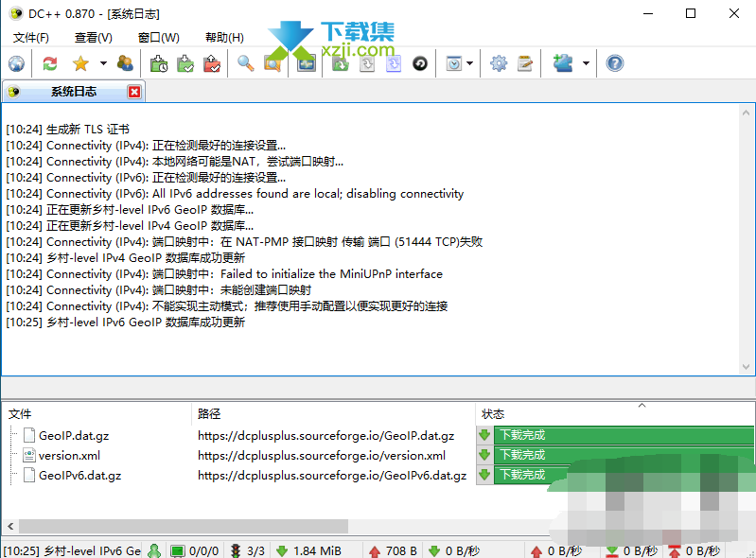Open the Network Statistics monitor icon

pyautogui.click(x=307, y=63)
